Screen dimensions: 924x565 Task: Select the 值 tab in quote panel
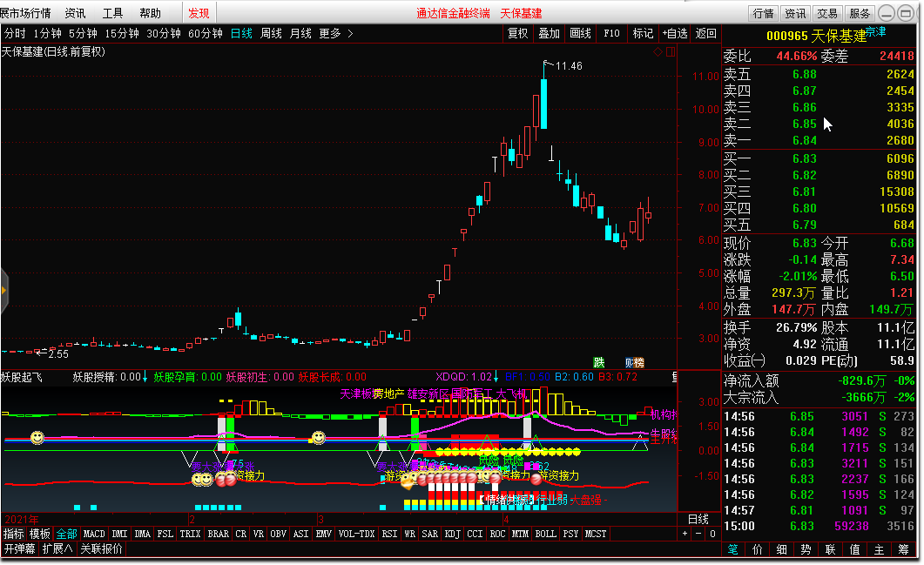pos(854,549)
